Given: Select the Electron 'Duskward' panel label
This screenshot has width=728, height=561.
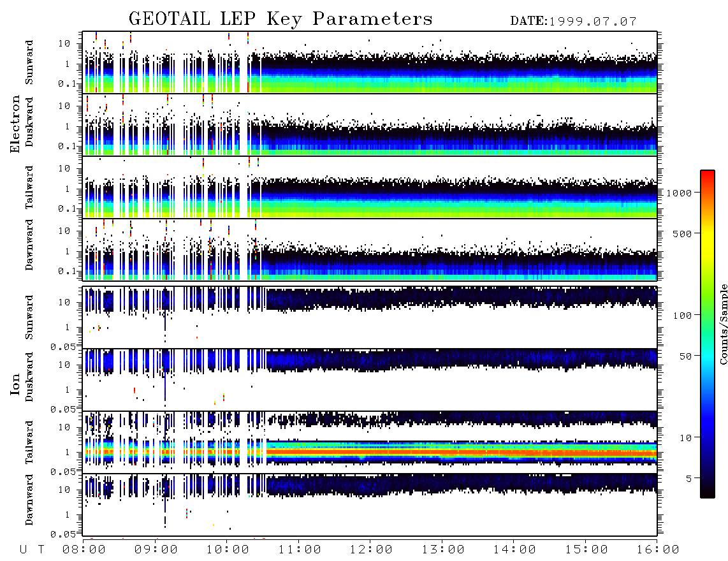Looking at the screenshot, I should coord(29,122).
